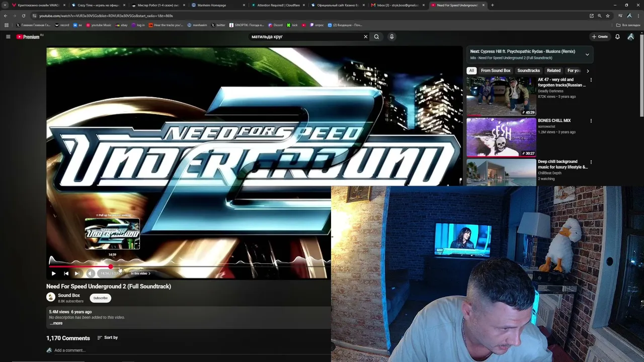This screenshot has height=362, width=644.
Task: Select the Soundtracks filter chip
Action: (x=528, y=71)
